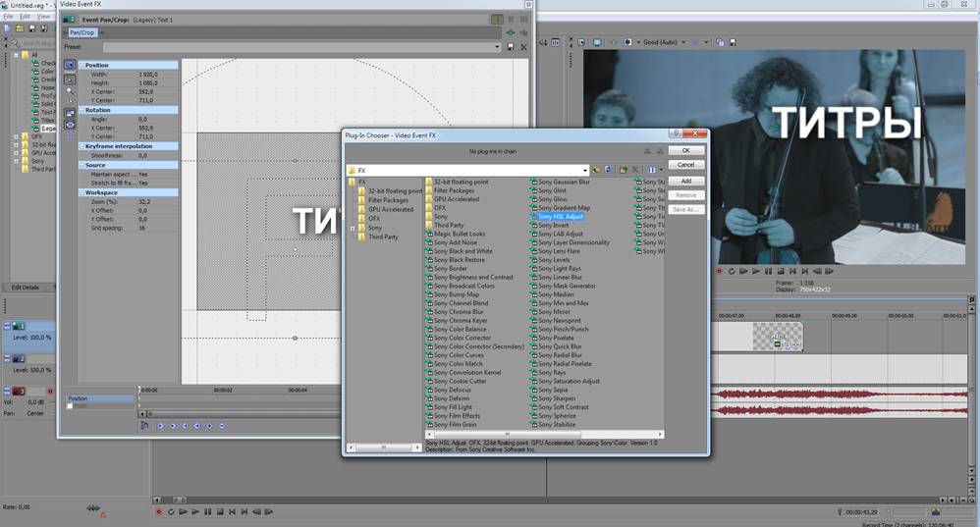Viewport: 980px width, 527px height.
Task: Collapse the Workspace section in Pan/Crop
Action: click(x=82, y=193)
